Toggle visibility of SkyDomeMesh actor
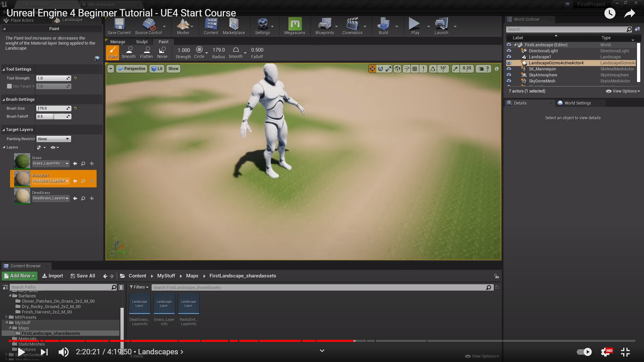644x362 pixels. pyautogui.click(x=509, y=81)
